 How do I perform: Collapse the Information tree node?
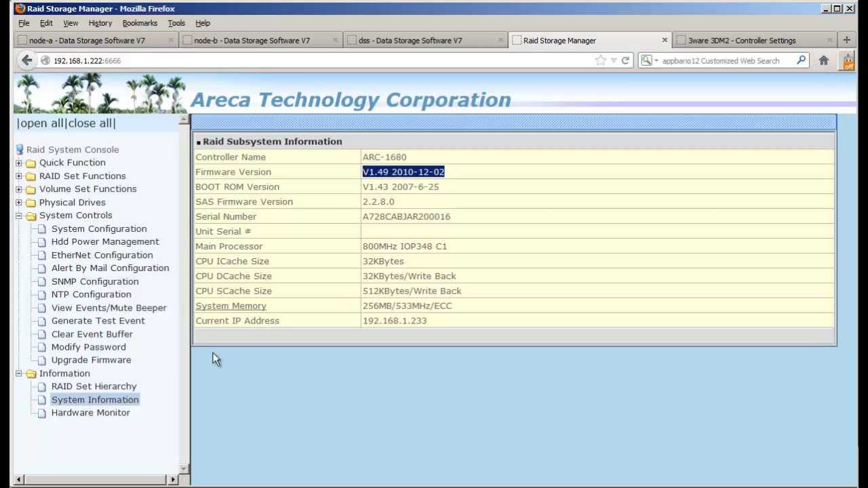[19, 373]
